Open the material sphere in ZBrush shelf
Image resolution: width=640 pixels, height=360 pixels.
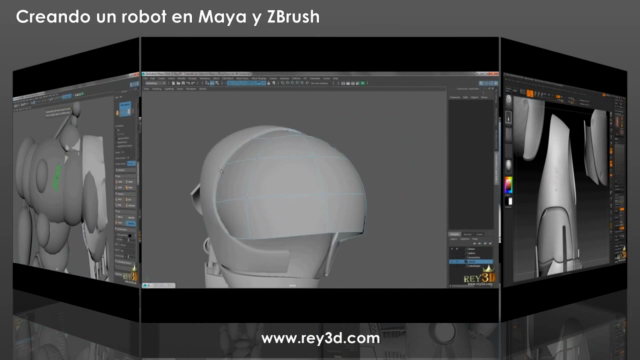(x=509, y=166)
